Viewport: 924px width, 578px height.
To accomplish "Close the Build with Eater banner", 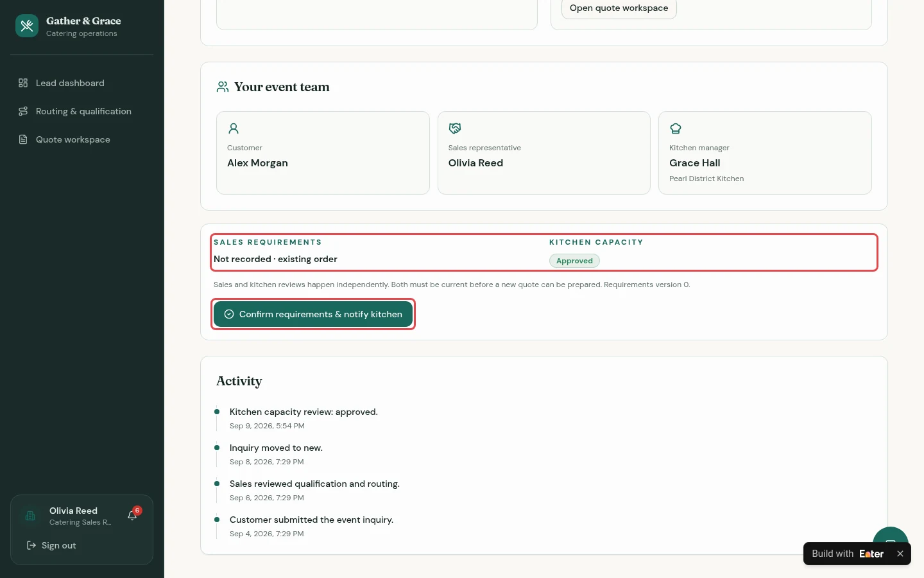I will click(900, 554).
